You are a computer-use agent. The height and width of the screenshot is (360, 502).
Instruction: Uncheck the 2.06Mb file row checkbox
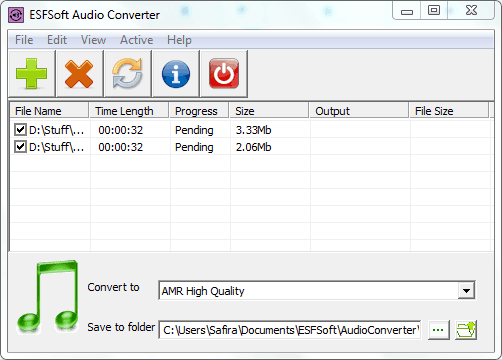point(20,146)
